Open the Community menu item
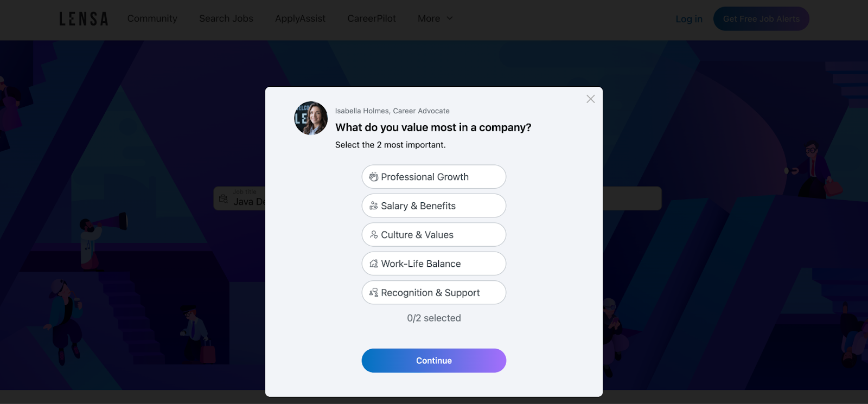 coord(152,18)
